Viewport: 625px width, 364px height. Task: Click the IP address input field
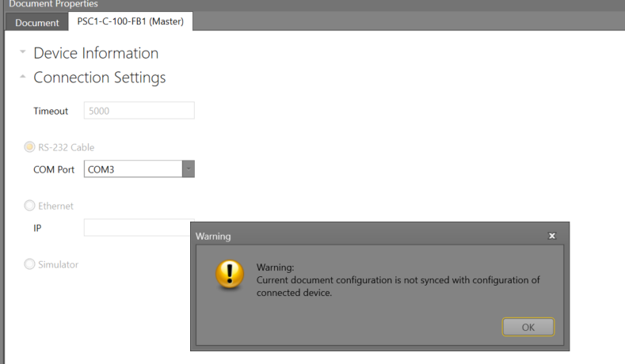[x=137, y=227]
